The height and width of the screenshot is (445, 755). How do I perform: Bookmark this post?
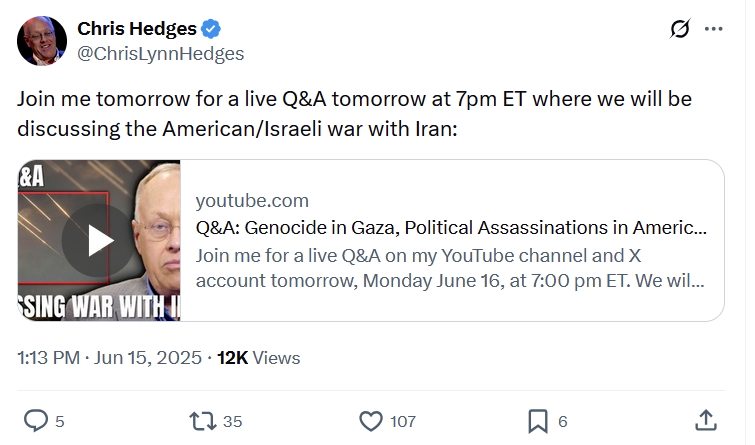point(538,421)
